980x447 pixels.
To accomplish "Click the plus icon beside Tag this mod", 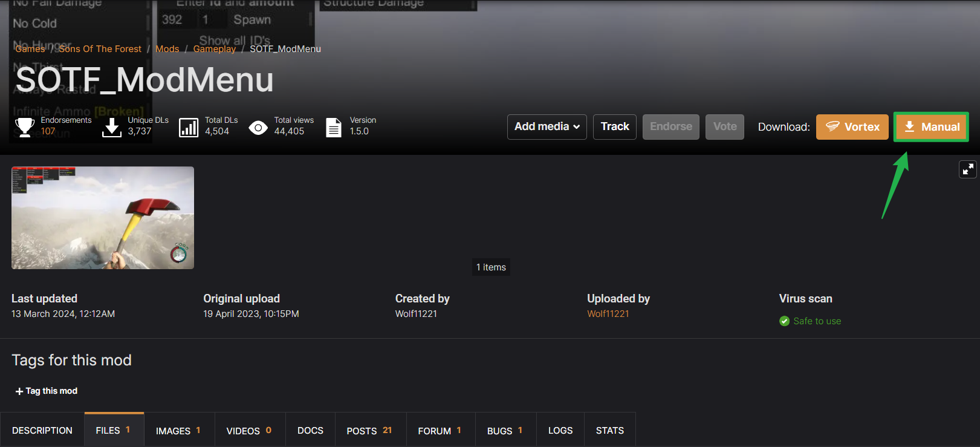I will click(19, 391).
